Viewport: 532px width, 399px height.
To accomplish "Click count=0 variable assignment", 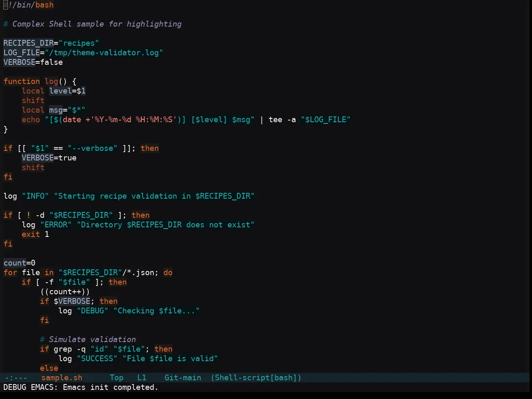I will (x=20, y=263).
